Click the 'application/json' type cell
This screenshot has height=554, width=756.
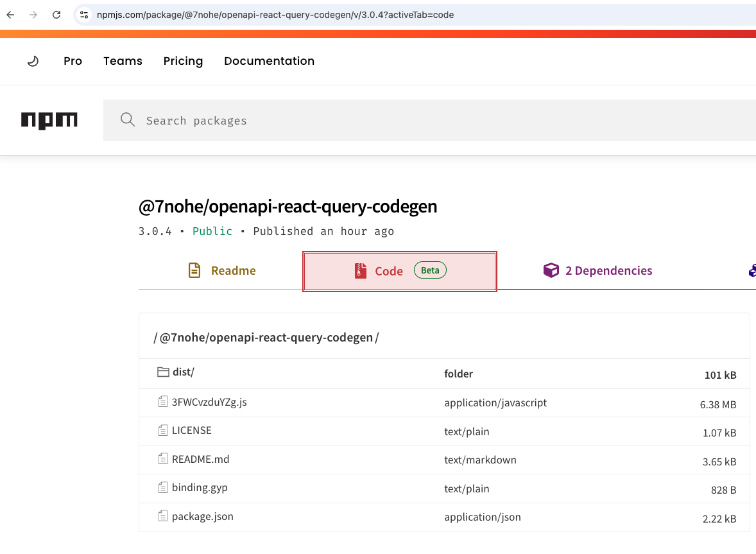483,517
